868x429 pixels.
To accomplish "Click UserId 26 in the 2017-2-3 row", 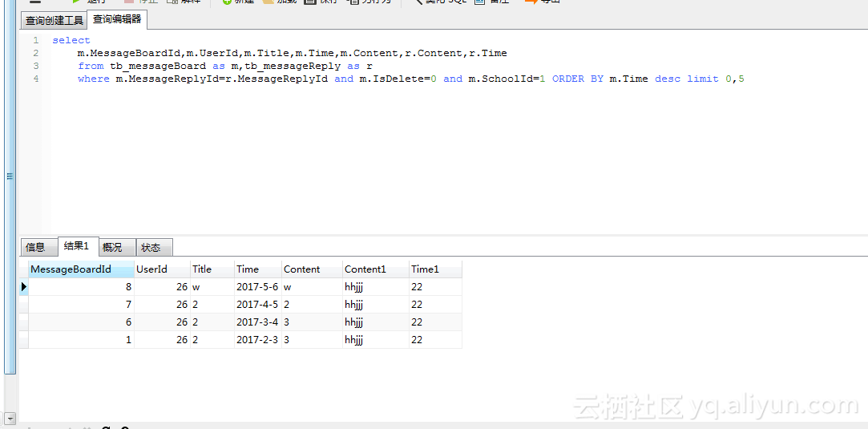I will (x=162, y=340).
